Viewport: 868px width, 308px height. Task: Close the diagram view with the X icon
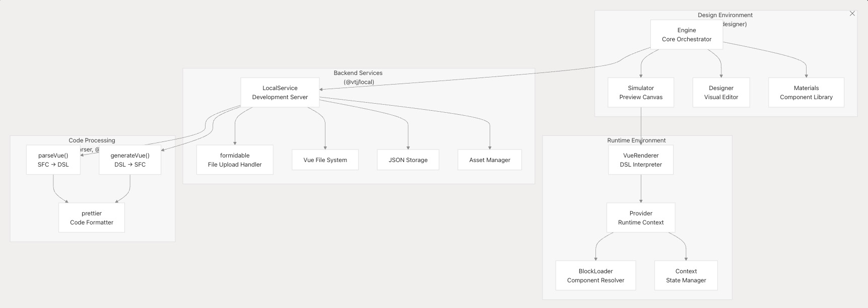pos(852,14)
